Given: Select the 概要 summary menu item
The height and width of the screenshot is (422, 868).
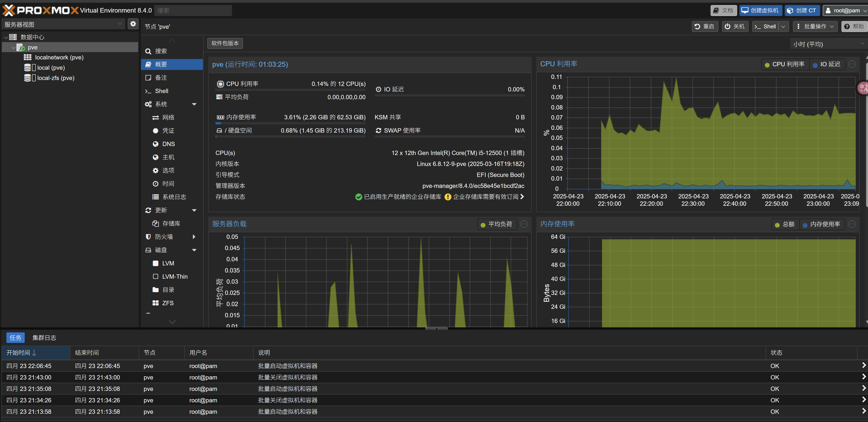Looking at the screenshot, I should click(x=172, y=64).
